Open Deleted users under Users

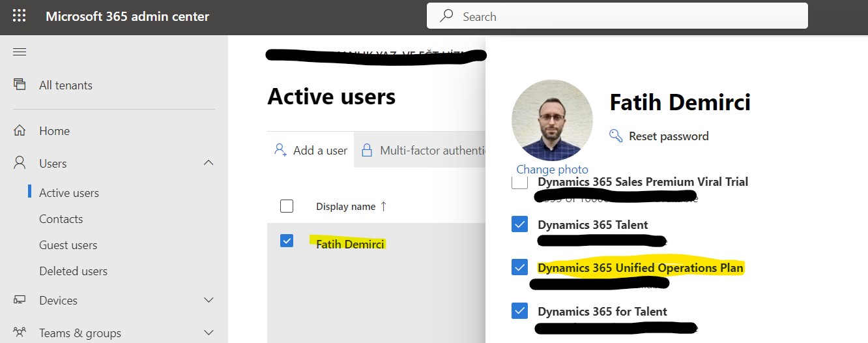73,271
